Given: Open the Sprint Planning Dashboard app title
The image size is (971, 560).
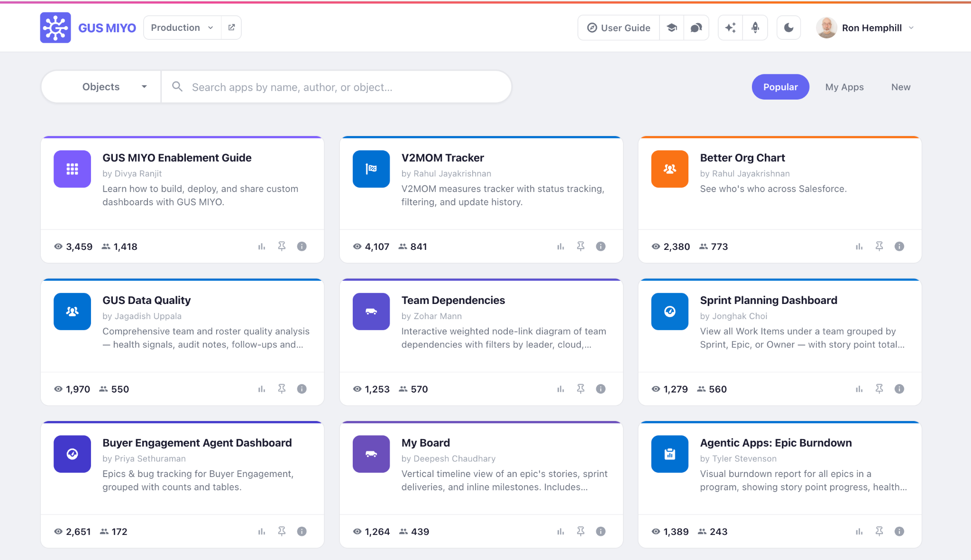Looking at the screenshot, I should point(769,300).
